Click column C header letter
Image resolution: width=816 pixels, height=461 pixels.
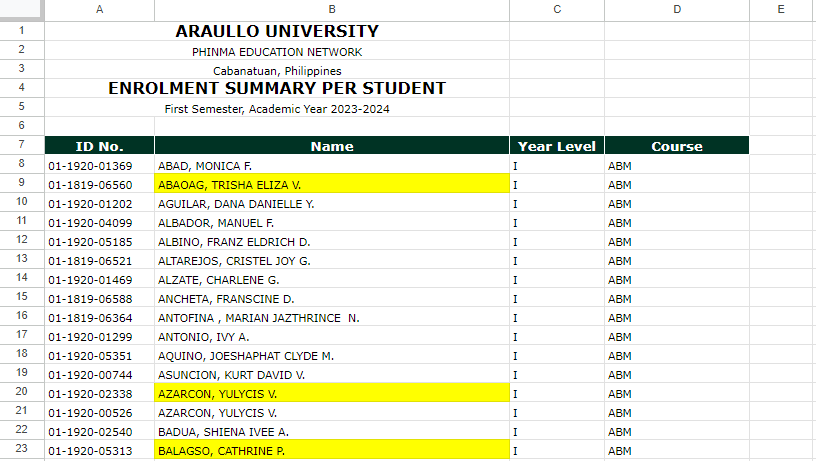556,9
